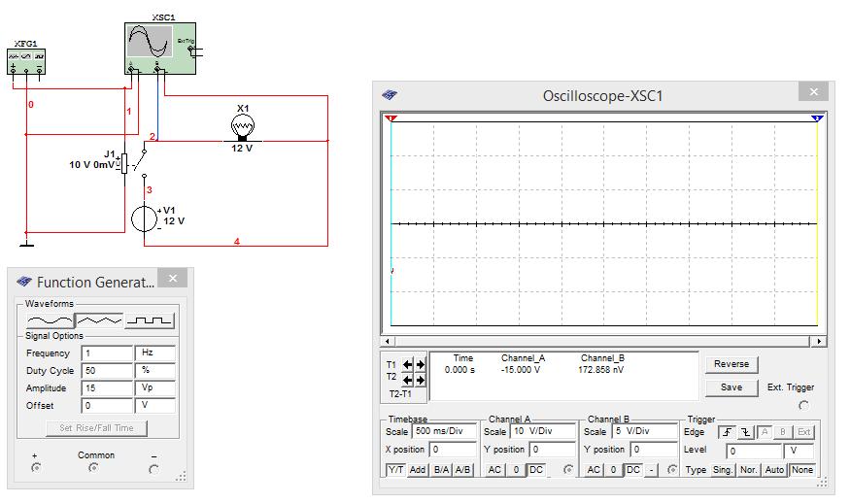Move cursor T2 left with the arrow

pyautogui.click(x=407, y=380)
